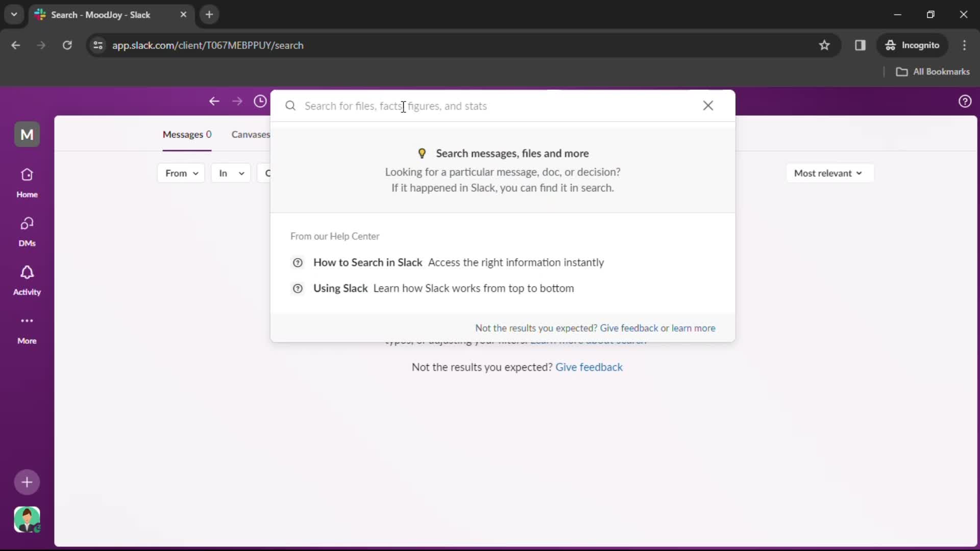Close the search dialog
Screen dimensions: 980x551
[x=708, y=106]
